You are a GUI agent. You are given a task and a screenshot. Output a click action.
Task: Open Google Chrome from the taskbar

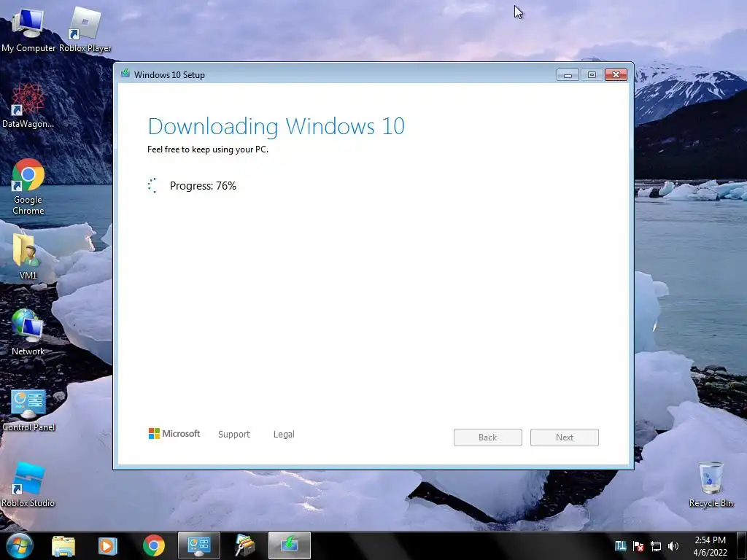click(x=153, y=545)
